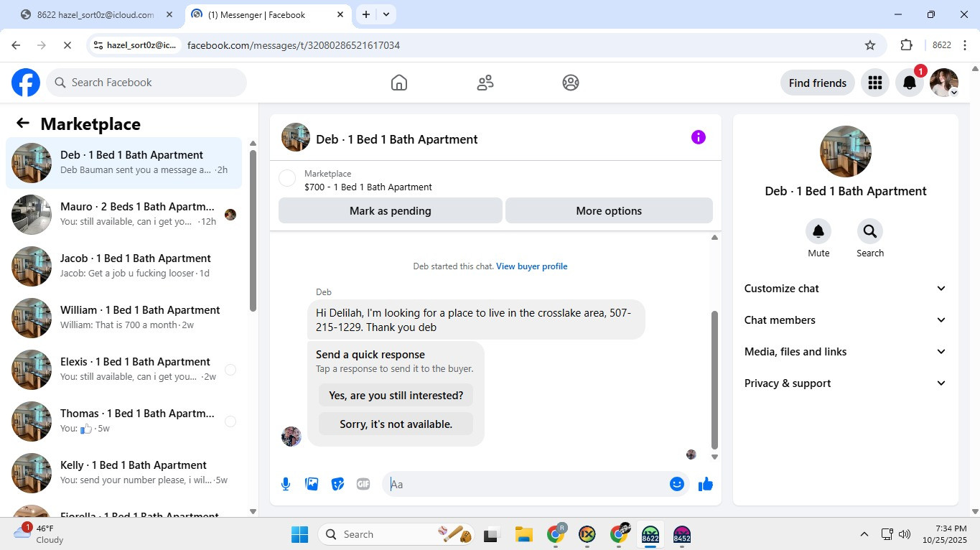This screenshot has width=980, height=550.
Task: Click the taskbar Search box
Action: click(396, 534)
